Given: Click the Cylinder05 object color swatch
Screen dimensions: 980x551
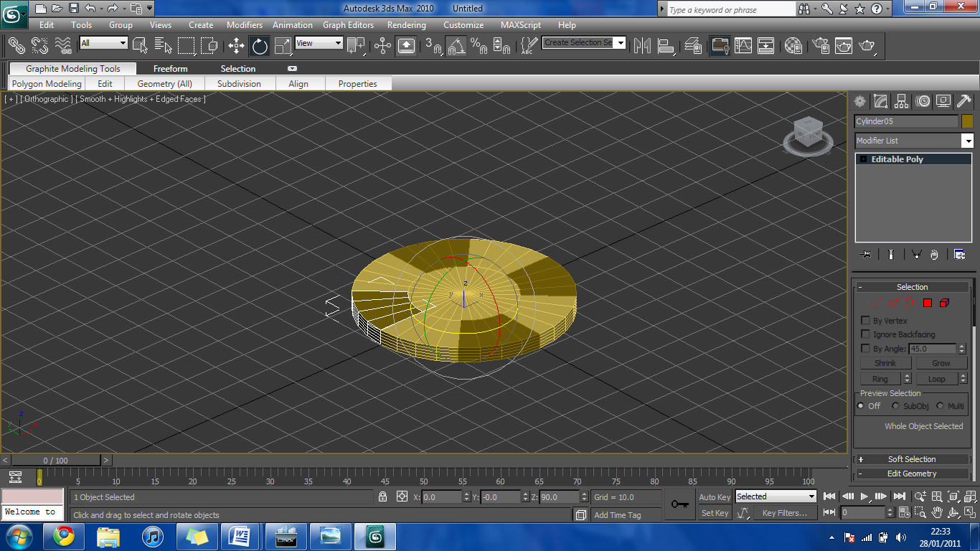Looking at the screenshot, I should tap(967, 121).
